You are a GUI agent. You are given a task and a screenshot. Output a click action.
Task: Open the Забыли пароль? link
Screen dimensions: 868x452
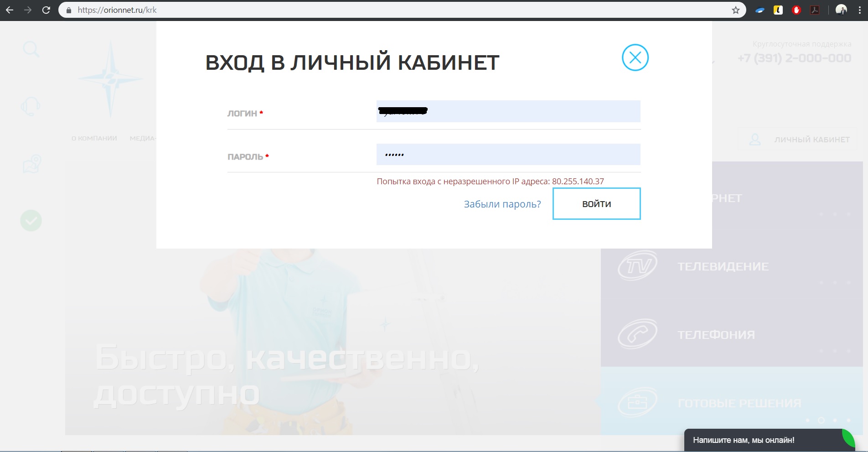coord(502,204)
